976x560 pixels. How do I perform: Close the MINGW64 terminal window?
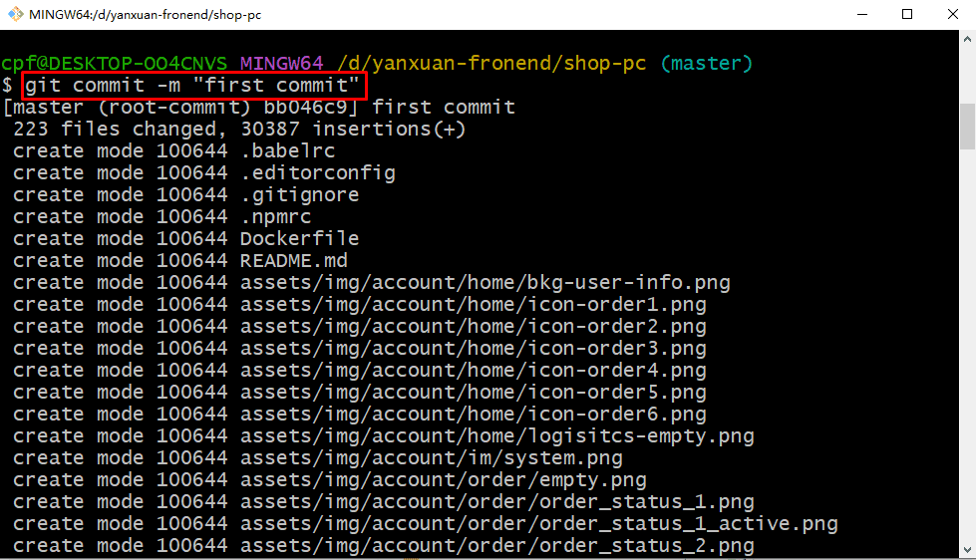pyautogui.click(x=952, y=14)
